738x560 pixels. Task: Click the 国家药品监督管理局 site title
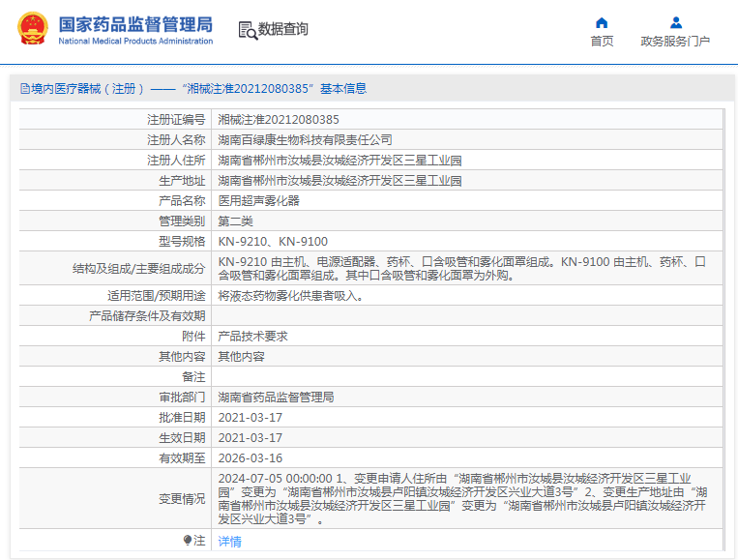135,24
